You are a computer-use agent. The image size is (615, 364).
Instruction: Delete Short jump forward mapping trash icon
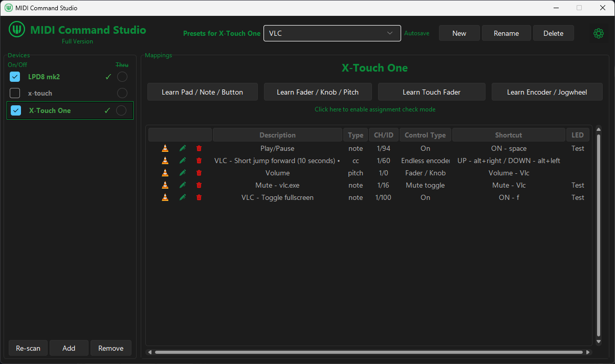tap(199, 161)
